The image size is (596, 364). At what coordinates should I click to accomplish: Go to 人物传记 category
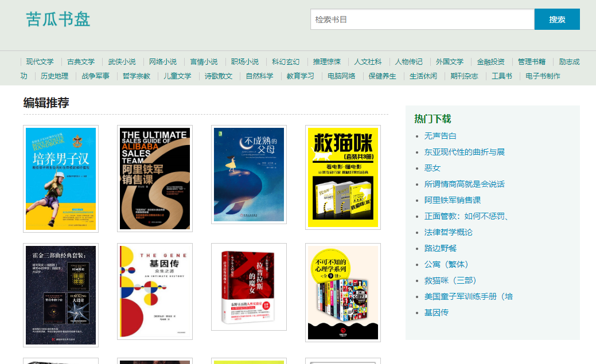click(x=408, y=61)
